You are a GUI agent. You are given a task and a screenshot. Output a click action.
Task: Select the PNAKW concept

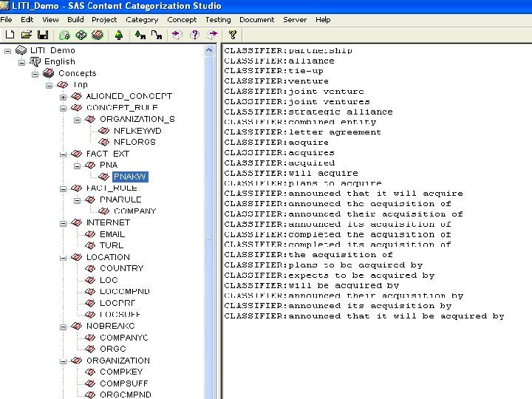point(130,177)
